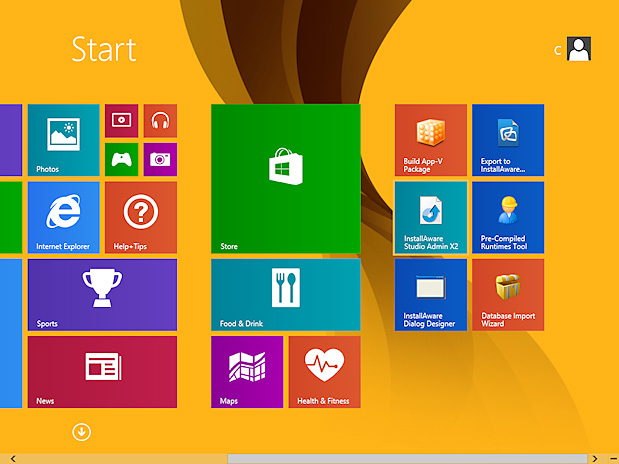619x464 pixels.
Task: Show all apps with down arrow button
Action: 82,432
